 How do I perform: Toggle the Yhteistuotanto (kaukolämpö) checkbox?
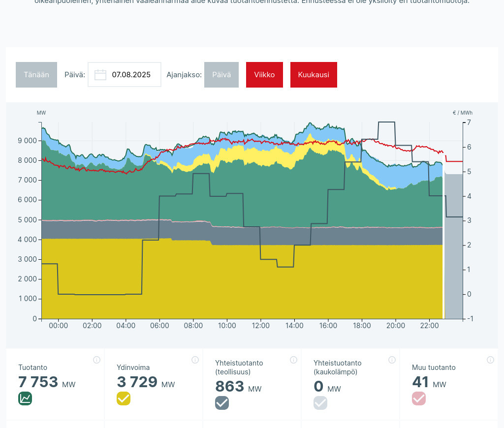point(320,403)
